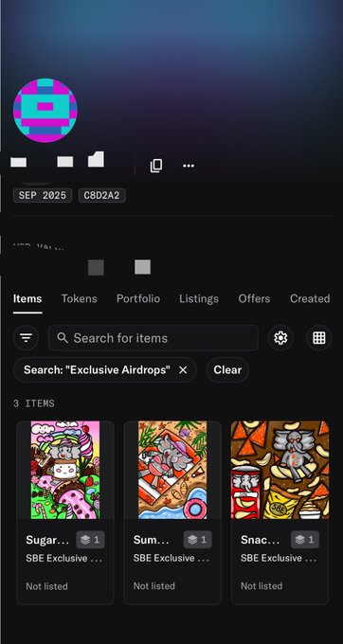
Task: Open SBE Exclusive collection under Snac... item
Action: [279, 559]
